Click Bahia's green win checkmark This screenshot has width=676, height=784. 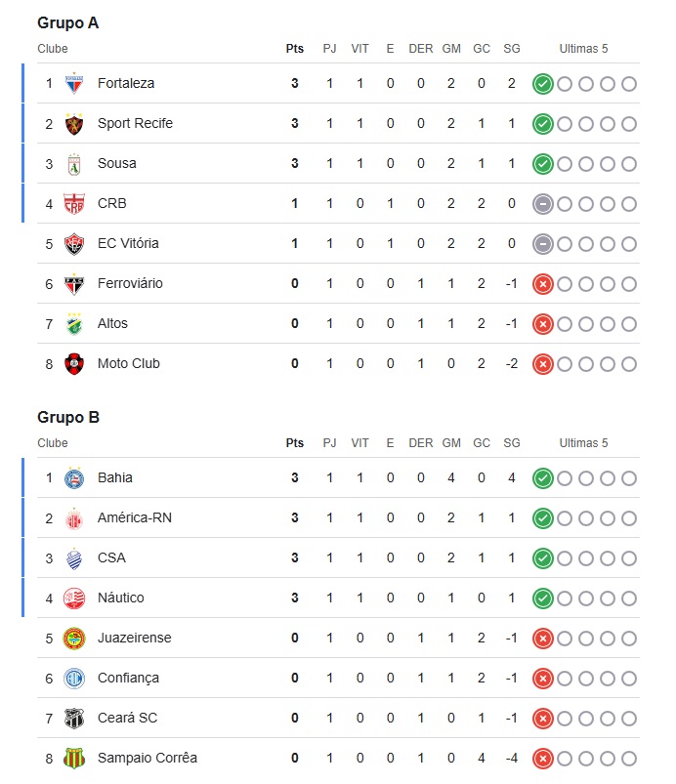[543, 478]
